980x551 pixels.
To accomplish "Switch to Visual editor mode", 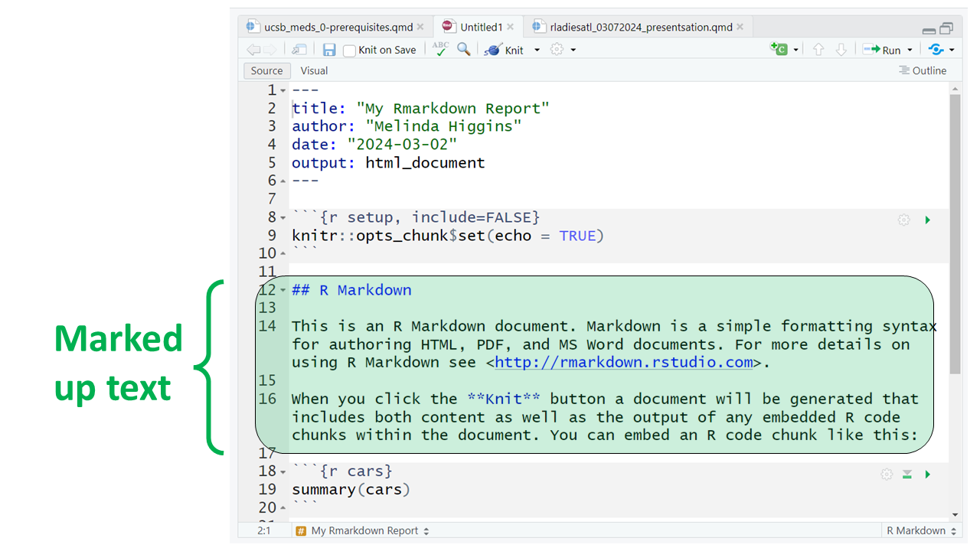I will pyautogui.click(x=314, y=70).
